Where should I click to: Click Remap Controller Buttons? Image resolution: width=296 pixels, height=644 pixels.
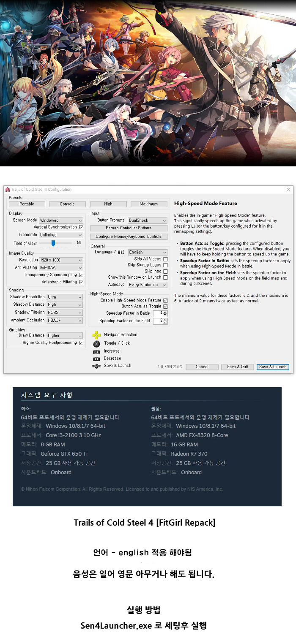(129, 228)
